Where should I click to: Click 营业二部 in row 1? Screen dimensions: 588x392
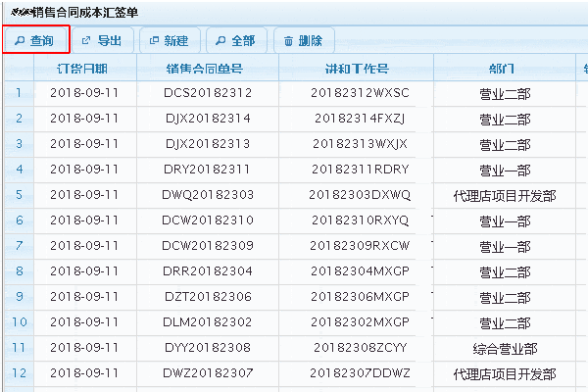[505, 94]
